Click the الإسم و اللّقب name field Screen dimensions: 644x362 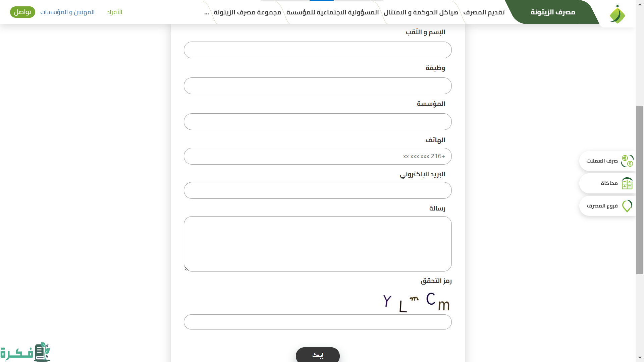(318, 50)
